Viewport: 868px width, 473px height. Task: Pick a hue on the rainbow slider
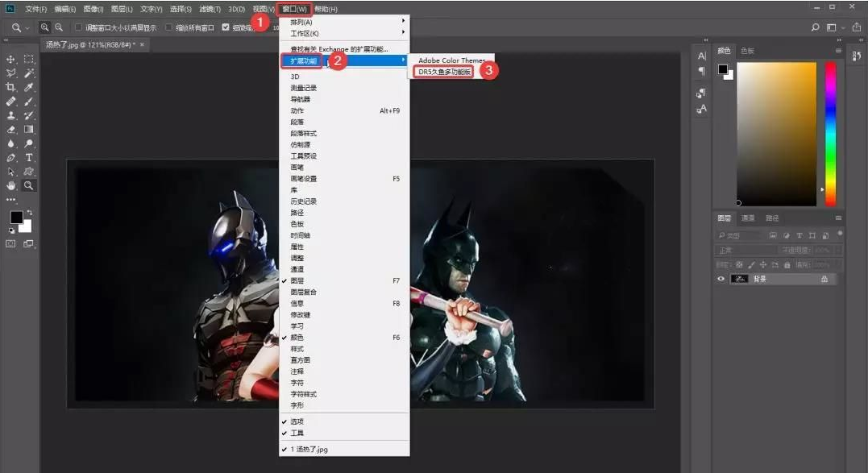point(830,133)
